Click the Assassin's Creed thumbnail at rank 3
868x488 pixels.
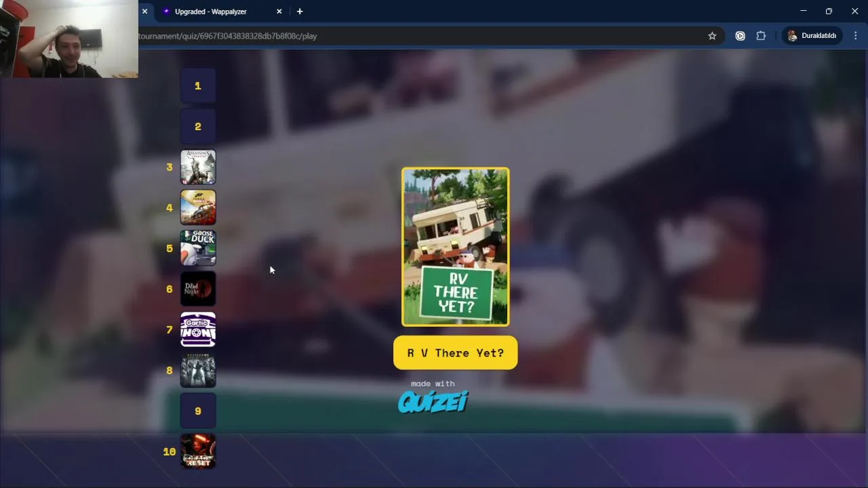pyautogui.click(x=198, y=167)
